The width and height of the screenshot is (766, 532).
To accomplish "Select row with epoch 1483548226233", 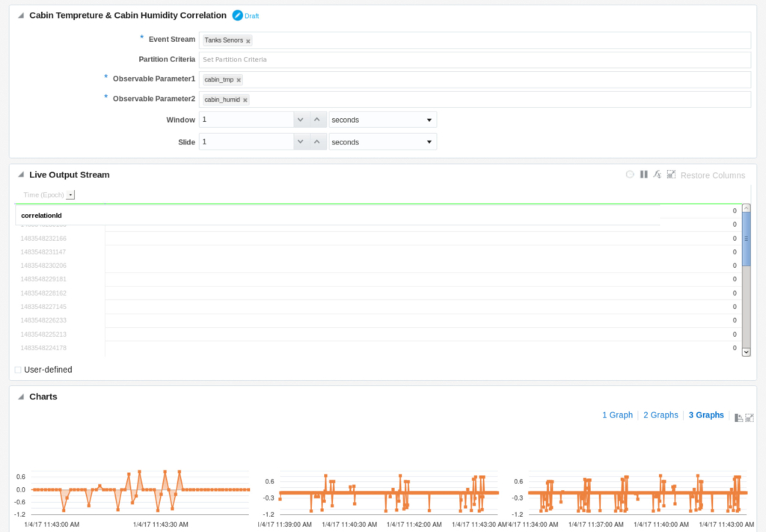I will coord(379,320).
